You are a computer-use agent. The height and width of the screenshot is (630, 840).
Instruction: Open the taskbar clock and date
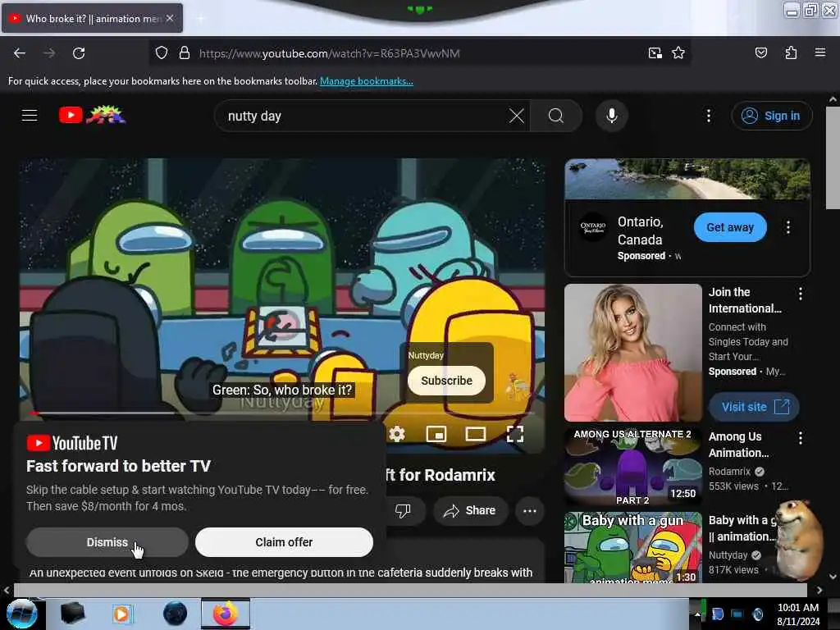tap(797, 614)
